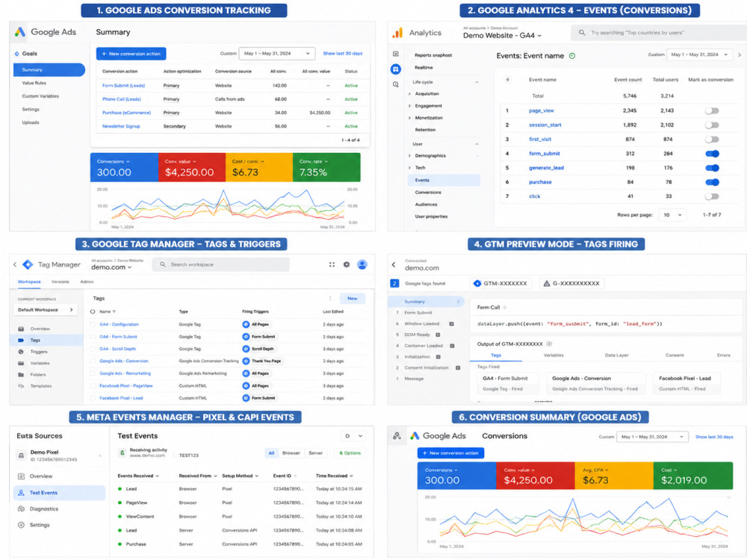The width and height of the screenshot is (747, 560).
Task: Click the Diagnostics icon in Meta sidebar
Action: click(21, 509)
